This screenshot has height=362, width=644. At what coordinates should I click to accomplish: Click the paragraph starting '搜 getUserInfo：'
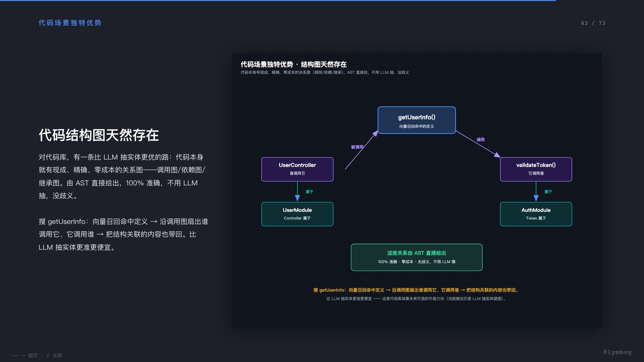[123, 234]
